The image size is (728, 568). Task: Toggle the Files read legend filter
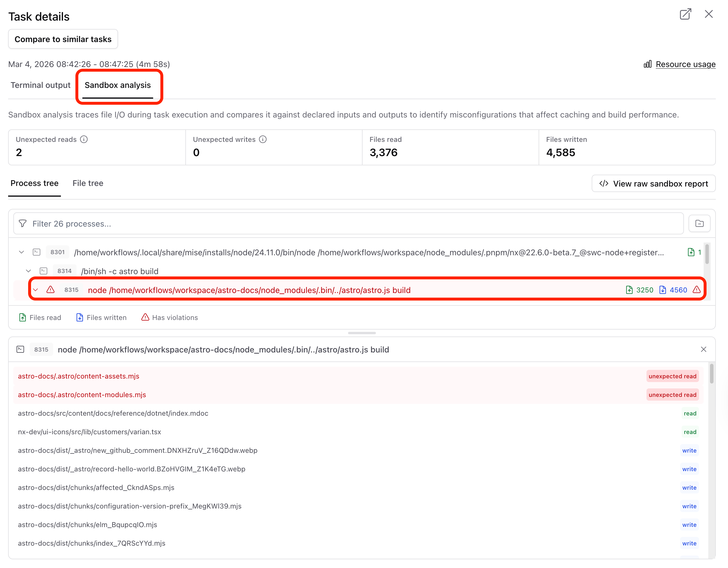[x=40, y=317]
